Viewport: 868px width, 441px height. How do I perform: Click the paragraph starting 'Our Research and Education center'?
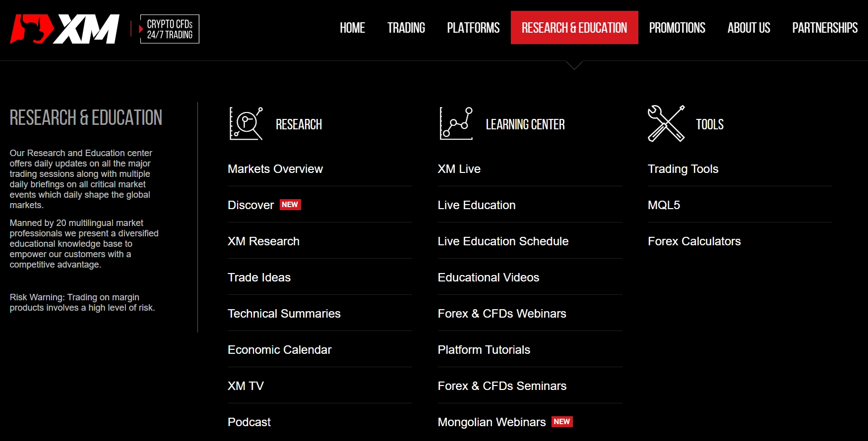(81, 179)
